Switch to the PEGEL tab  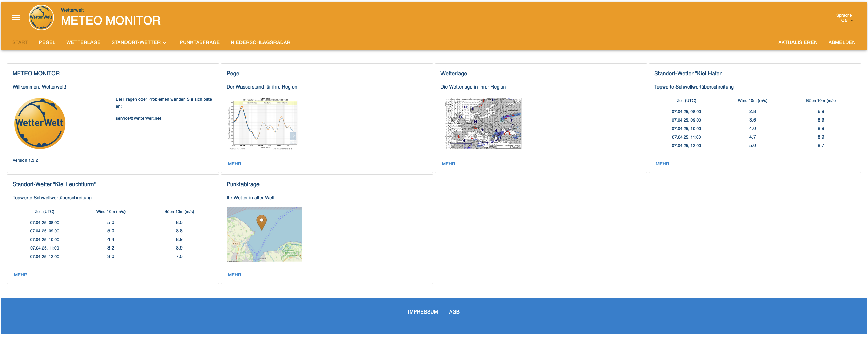47,42
